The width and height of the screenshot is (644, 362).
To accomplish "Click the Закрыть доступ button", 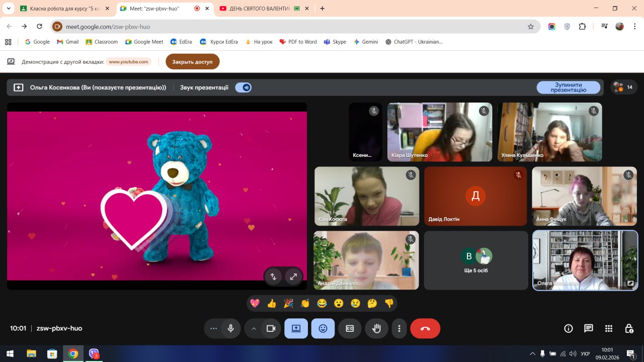I will [192, 62].
